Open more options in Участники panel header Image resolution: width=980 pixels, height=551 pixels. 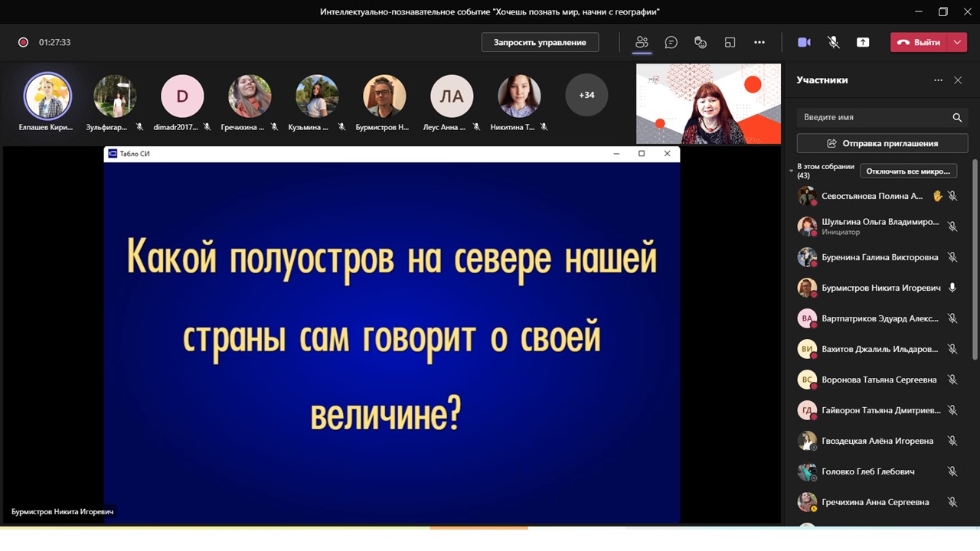pyautogui.click(x=938, y=80)
